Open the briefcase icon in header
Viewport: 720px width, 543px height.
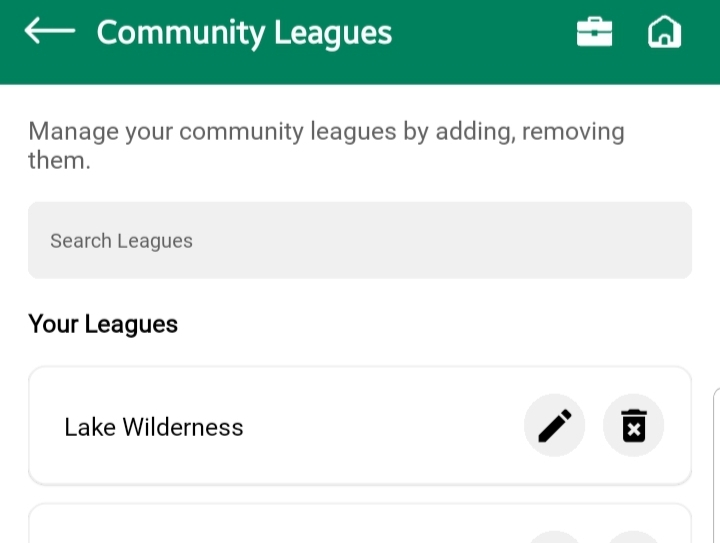(x=594, y=32)
